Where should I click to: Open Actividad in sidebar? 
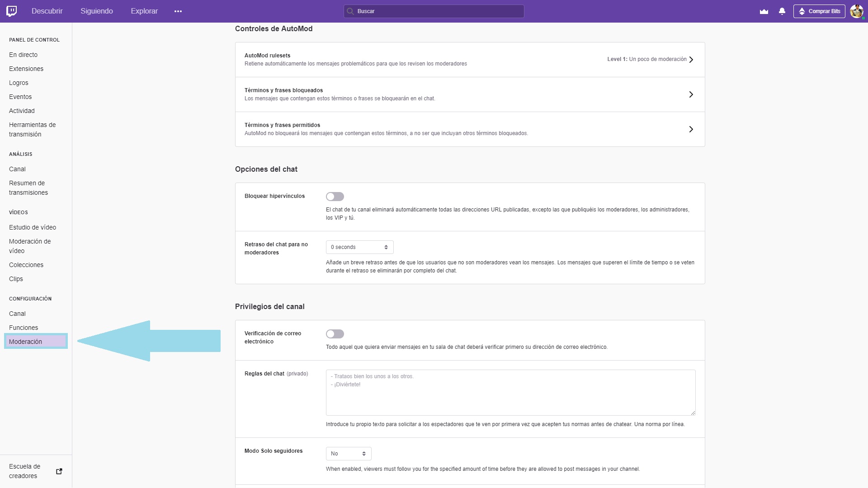pyautogui.click(x=22, y=111)
